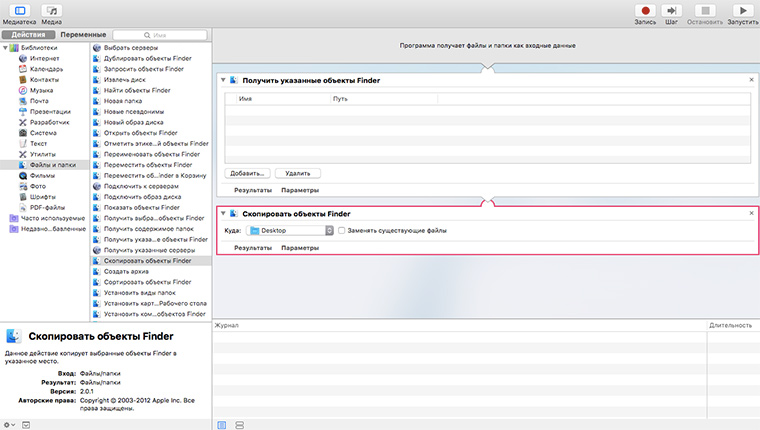The image size is (760, 430).
Task: Show the log list view icon
Action: [x=222, y=425]
